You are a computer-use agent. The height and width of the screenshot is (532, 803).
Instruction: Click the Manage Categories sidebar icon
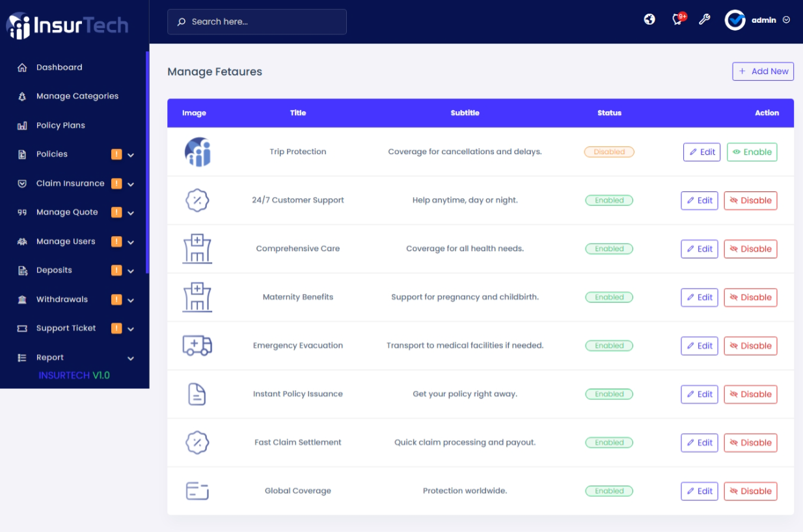tap(22, 96)
